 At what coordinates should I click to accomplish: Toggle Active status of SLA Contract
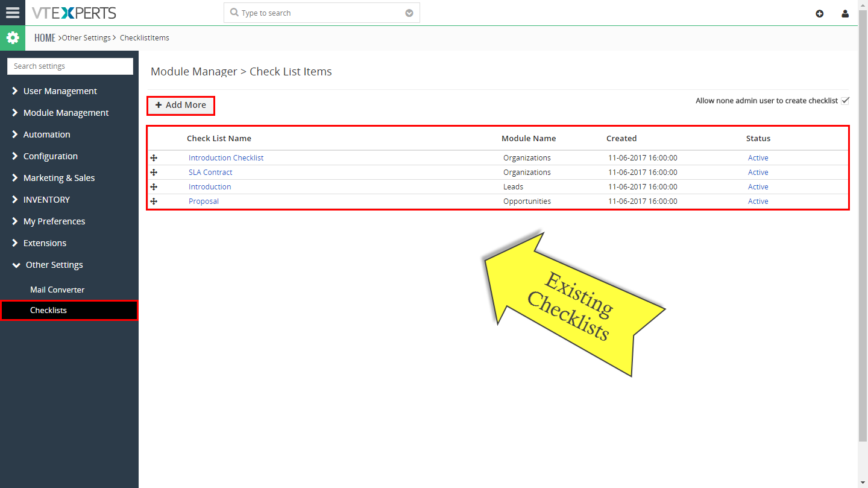click(x=758, y=172)
